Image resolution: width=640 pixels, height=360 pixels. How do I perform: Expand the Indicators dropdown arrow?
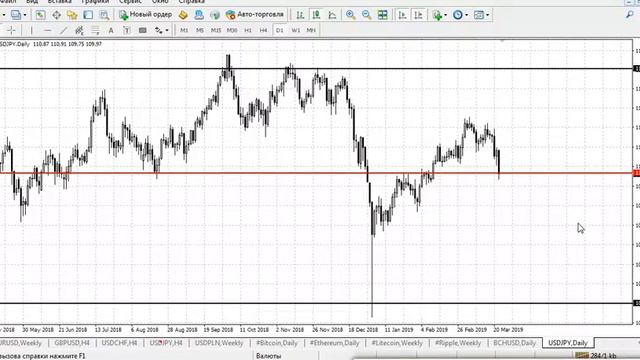[x=445, y=15]
